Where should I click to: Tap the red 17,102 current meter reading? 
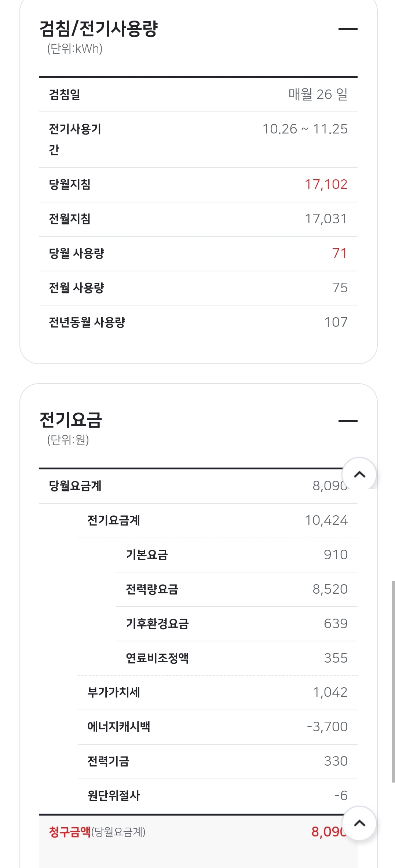pos(326,184)
